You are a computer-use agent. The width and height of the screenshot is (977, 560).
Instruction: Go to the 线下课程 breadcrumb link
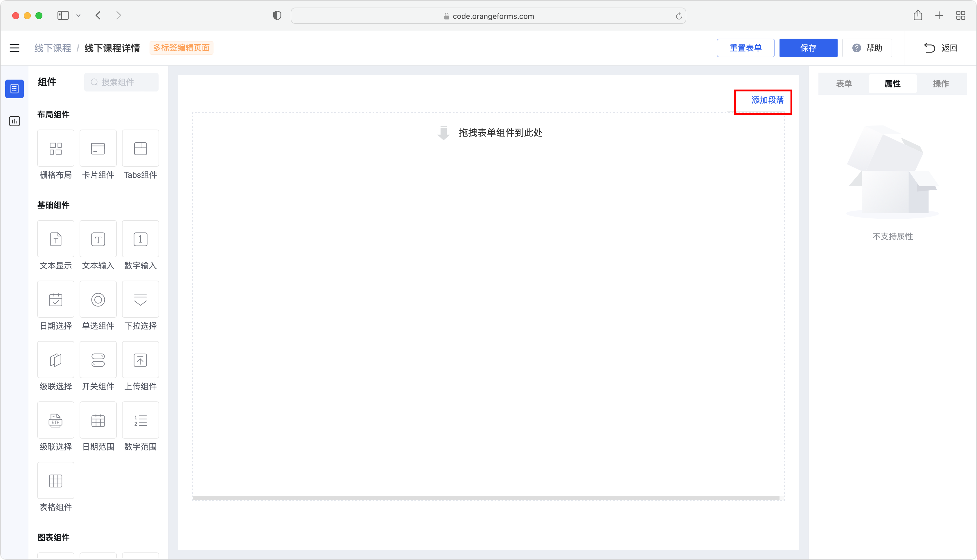tap(53, 48)
